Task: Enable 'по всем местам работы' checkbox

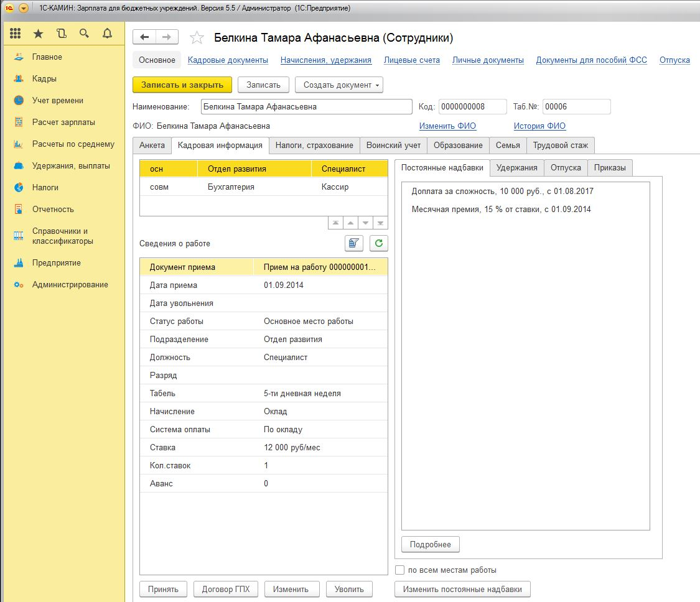Action: click(x=400, y=570)
